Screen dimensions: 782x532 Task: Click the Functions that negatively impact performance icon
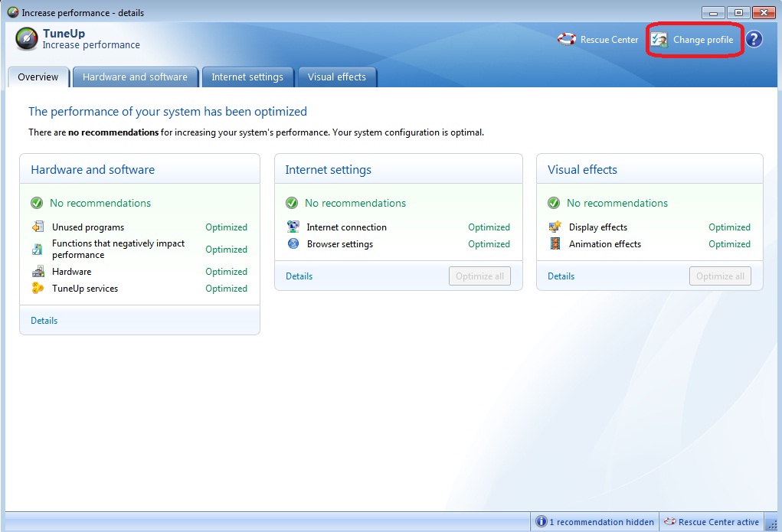click(x=38, y=249)
